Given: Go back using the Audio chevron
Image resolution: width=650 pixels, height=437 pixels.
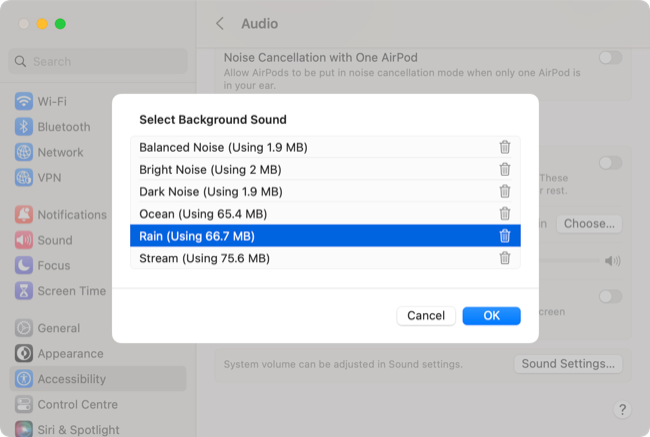Looking at the screenshot, I should pos(220,23).
